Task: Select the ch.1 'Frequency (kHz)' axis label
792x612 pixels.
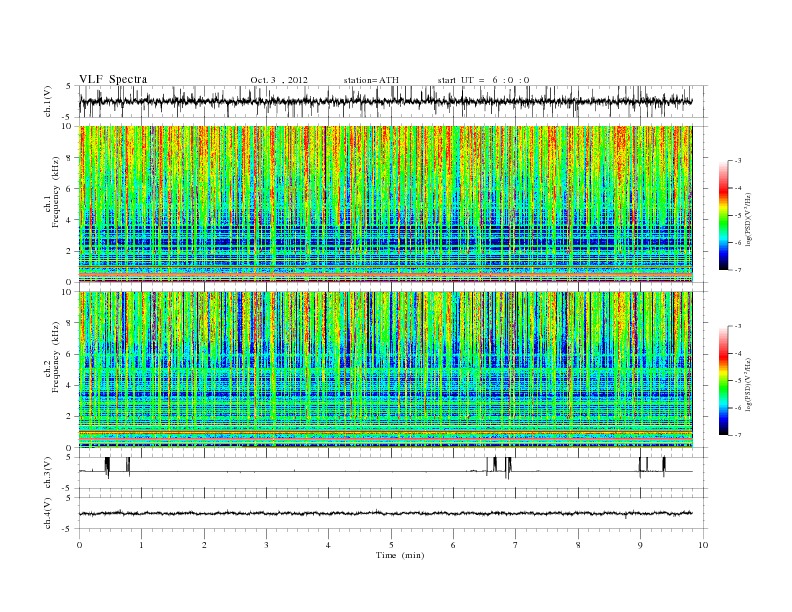Action: pos(55,192)
